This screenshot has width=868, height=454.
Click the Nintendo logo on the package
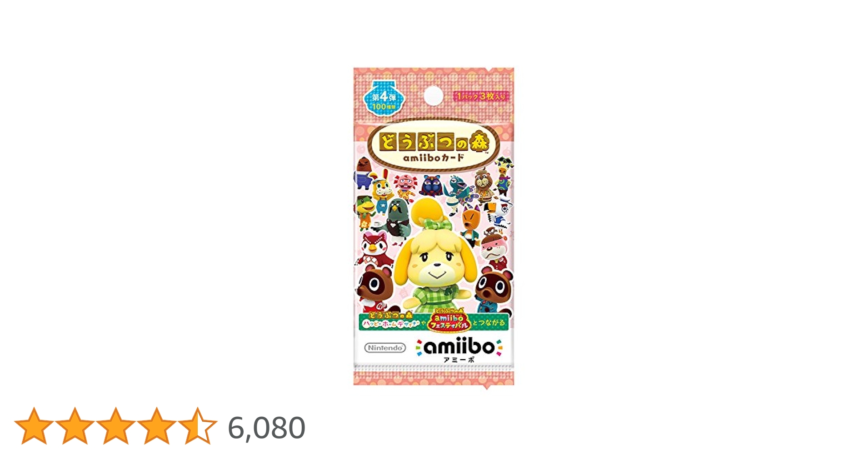click(x=385, y=348)
